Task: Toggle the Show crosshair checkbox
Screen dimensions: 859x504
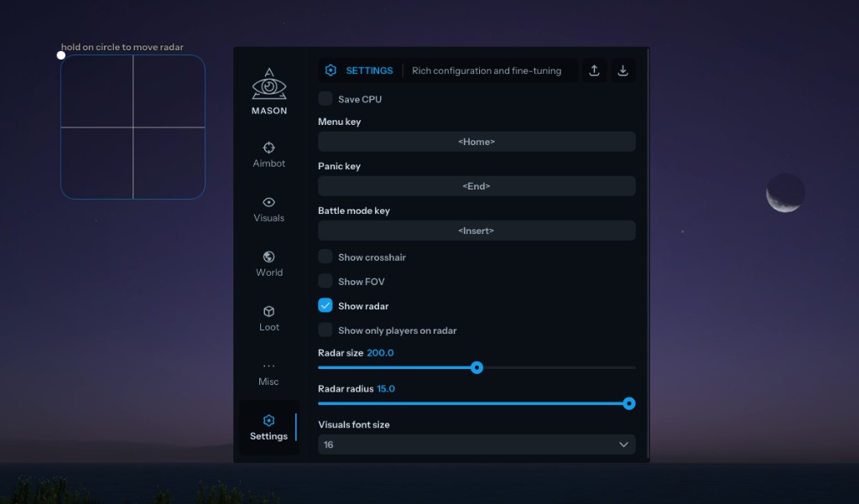Action: pyautogui.click(x=325, y=257)
